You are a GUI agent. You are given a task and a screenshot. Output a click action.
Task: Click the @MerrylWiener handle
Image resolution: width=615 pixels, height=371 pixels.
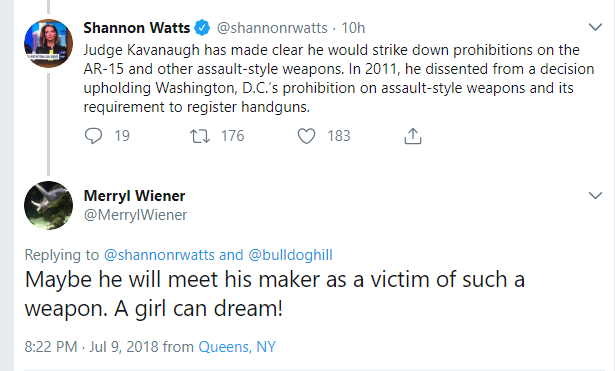(135, 215)
